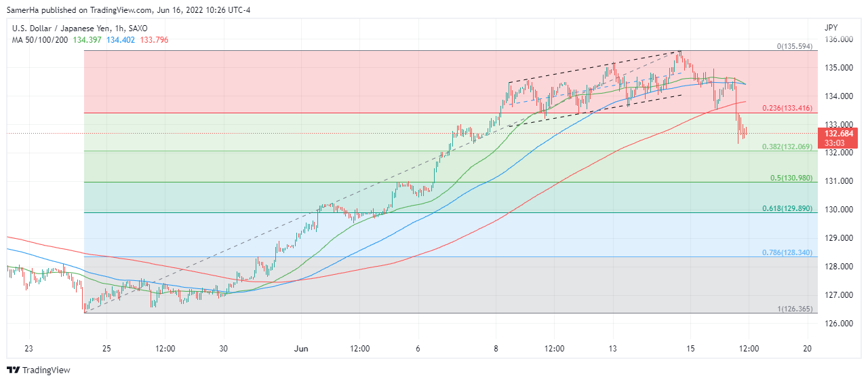Click the JPY currency label on the price axis
This screenshot has width=868, height=382.
[831, 28]
